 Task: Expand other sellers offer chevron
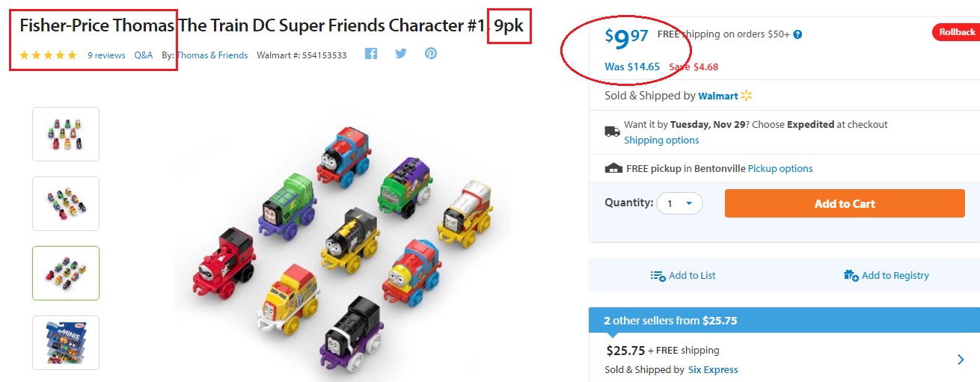[x=961, y=360]
